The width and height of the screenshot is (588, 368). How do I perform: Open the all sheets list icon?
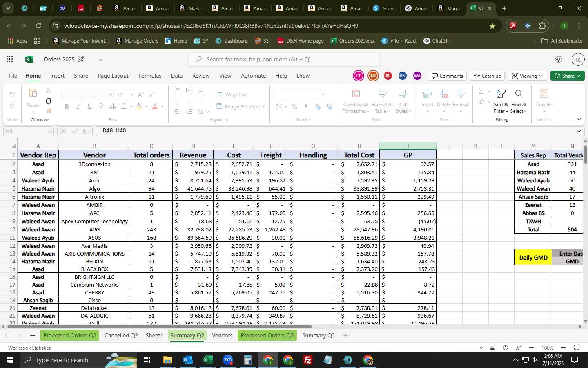33,336
